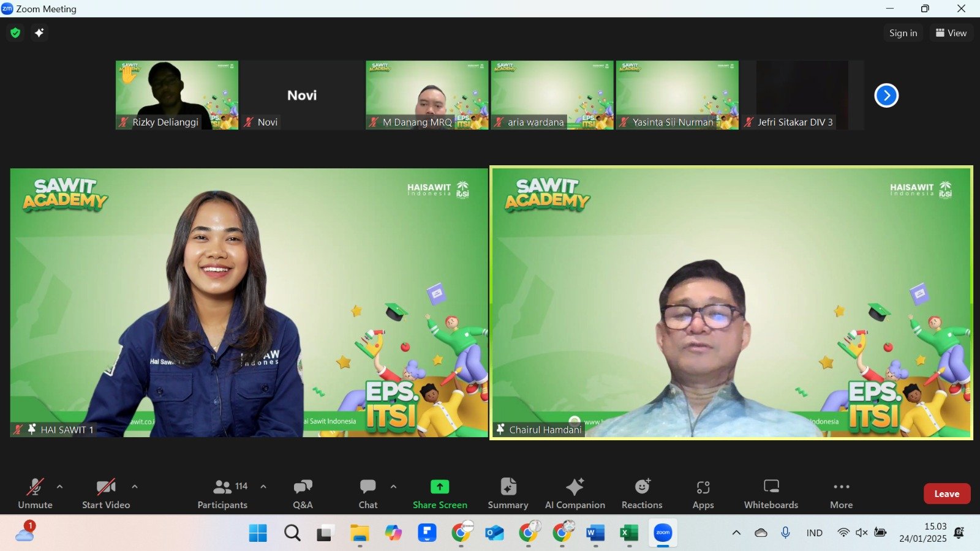Click the taskbar microphone tray icon
The width and height of the screenshot is (980, 551).
coord(785,533)
